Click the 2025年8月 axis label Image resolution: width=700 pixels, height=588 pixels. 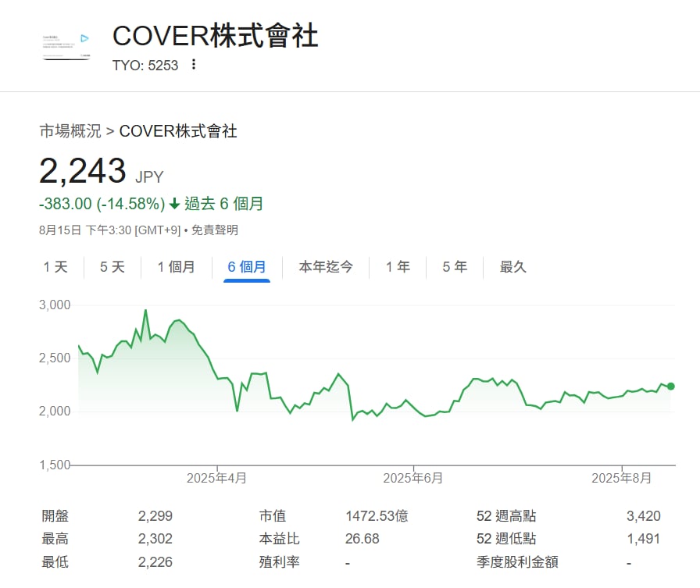point(621,478)
